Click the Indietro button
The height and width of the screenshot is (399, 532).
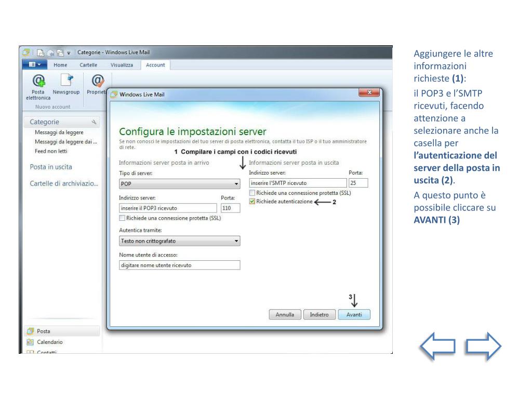320,314
